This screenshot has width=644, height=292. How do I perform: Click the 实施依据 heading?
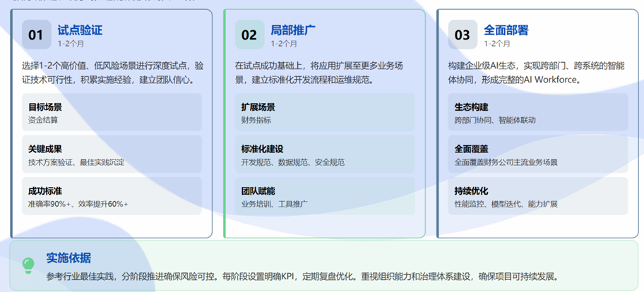(x=68, y=257)
